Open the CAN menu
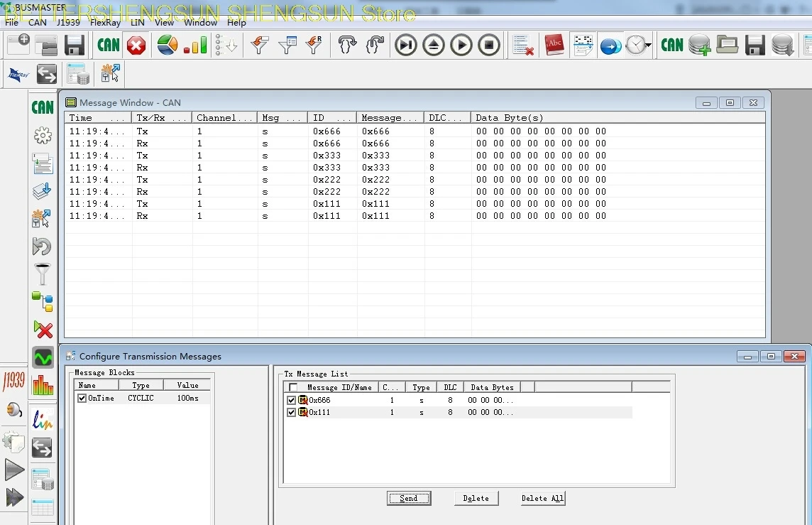812x525 pixels. pyautogui.click(x=38, y=22)
